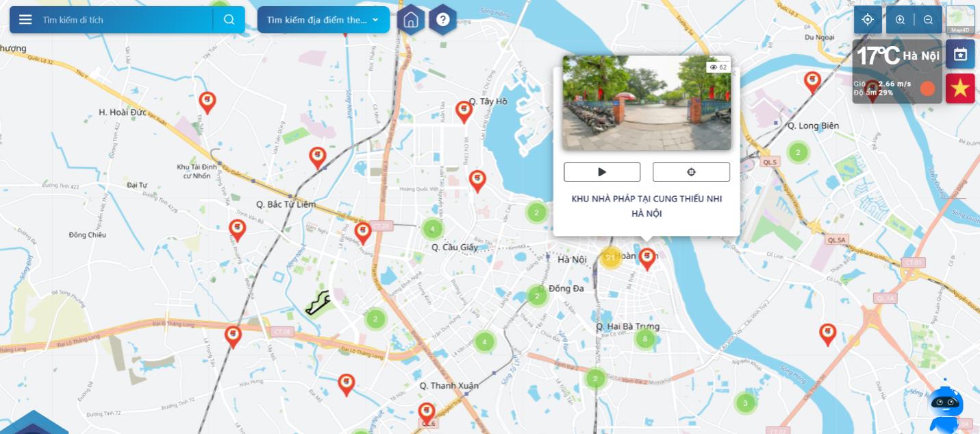Click the locate my position button
Image resolution: width=980 pixels, height=434 pixels.
pyautogui.click(x=868, y=20)
